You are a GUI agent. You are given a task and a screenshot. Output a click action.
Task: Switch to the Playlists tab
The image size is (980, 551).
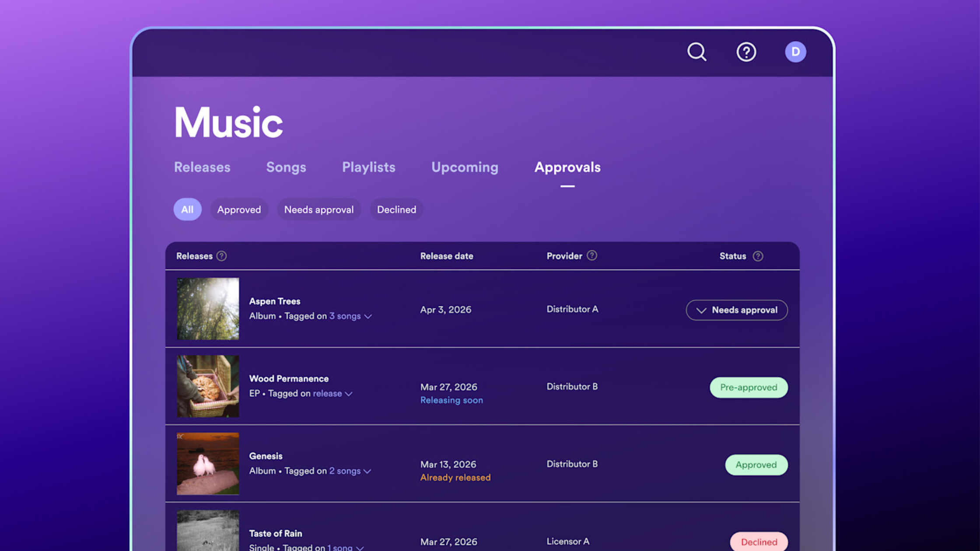[x=368, y=167]
